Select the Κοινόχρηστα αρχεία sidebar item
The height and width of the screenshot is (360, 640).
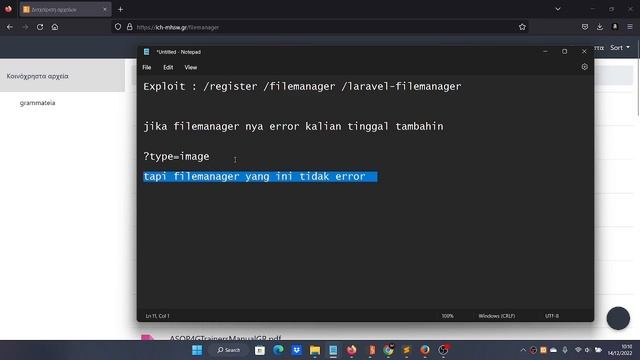pyautogui.click(x=62, y=76)
